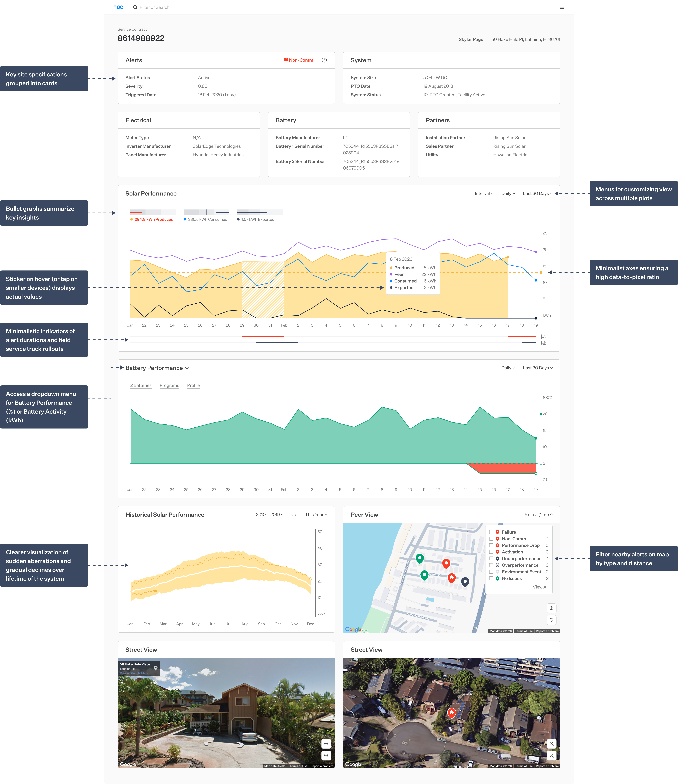This screenshot has height=784, width=678.
Task: Click the search magnifier icon
Action: (x=135, y=7)
